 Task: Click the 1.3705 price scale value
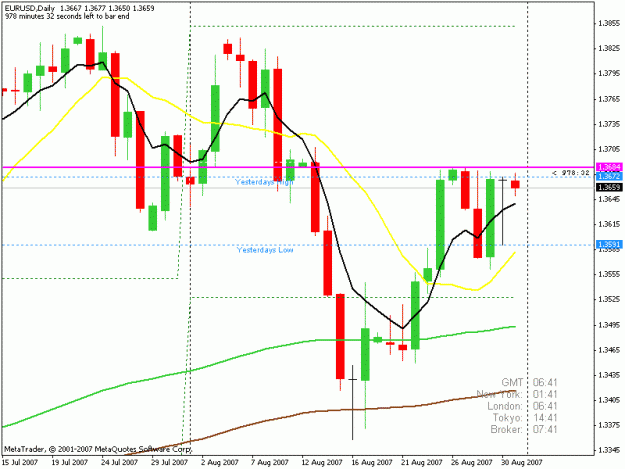click(609, 149)
